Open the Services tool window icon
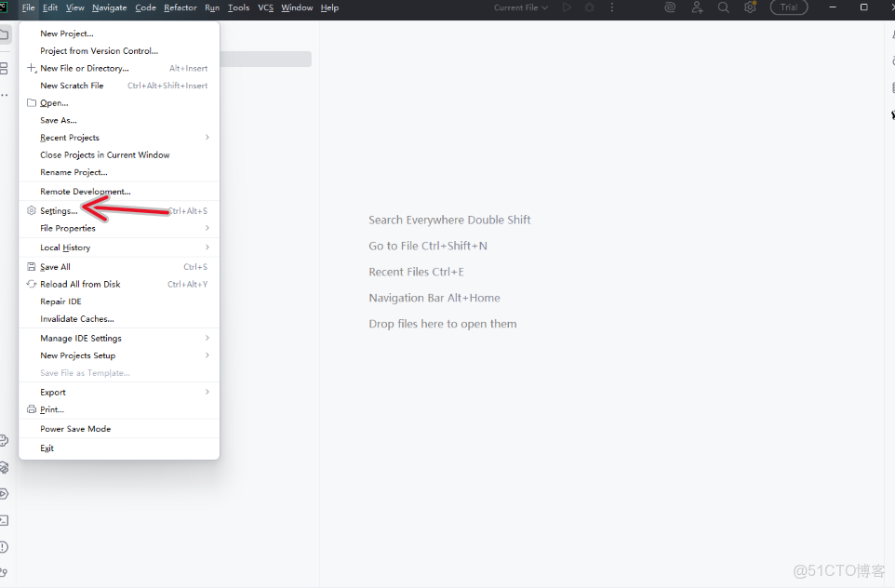The image size is (895, 588). tap(4, 494)
